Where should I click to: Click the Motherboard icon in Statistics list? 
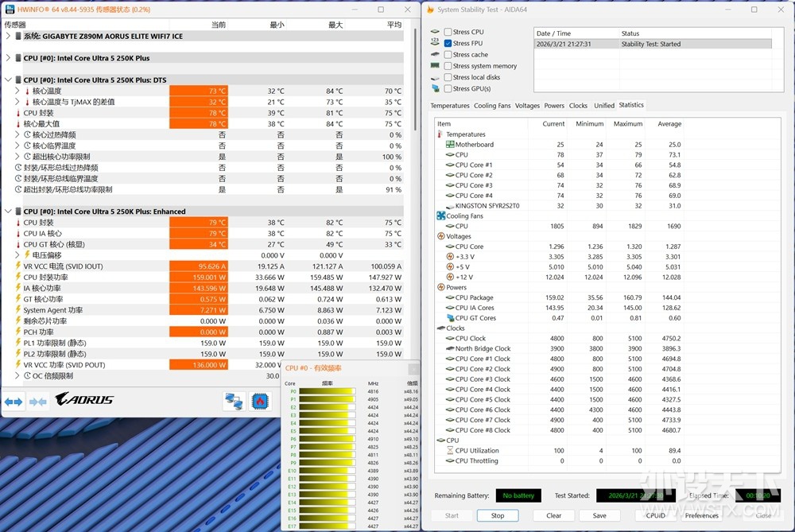coord(450,145)
